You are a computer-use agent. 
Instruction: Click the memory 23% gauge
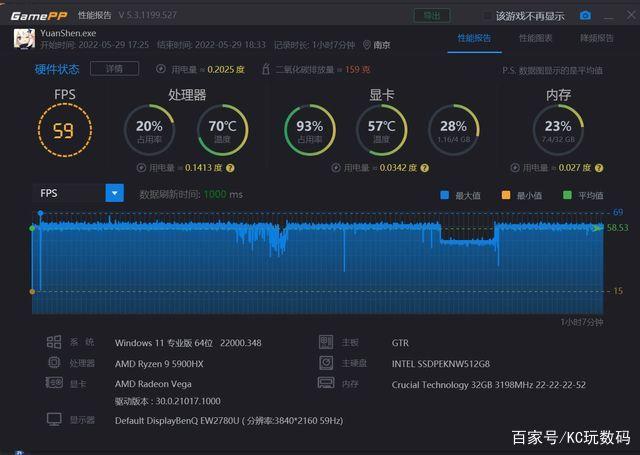[x=558, y=130]
